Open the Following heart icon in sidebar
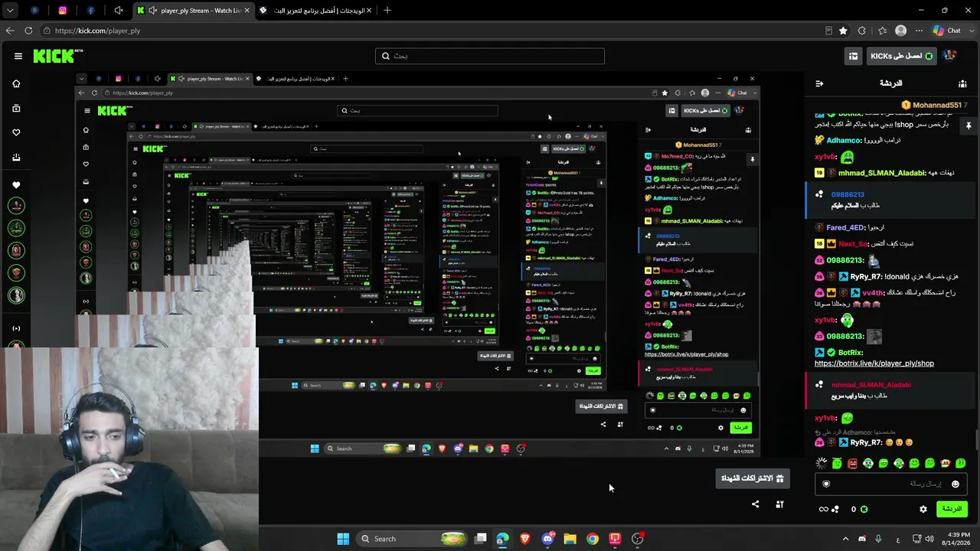The height and width of the screenshot is (551, 980). [x=16, y=132]
